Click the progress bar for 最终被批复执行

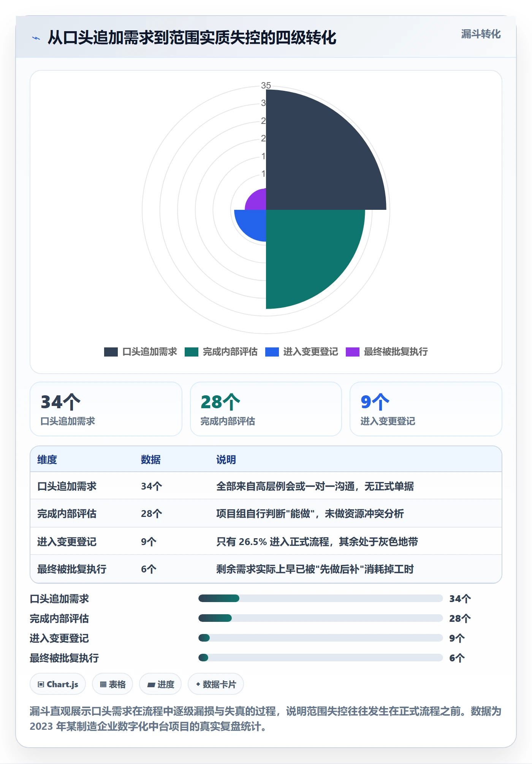(x=321, y=658)
